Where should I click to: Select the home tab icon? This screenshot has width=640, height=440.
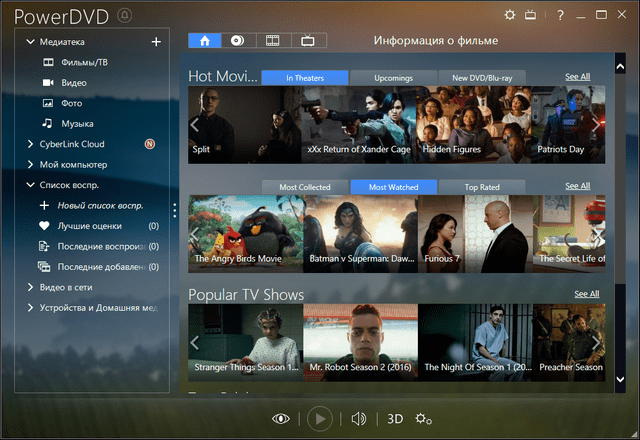click(x=205, y=40)
